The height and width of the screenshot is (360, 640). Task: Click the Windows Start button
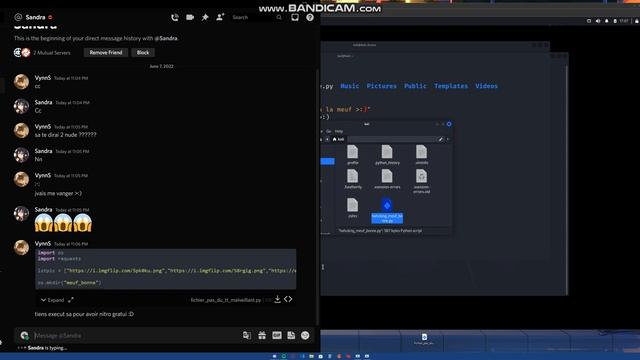[274, 356]
